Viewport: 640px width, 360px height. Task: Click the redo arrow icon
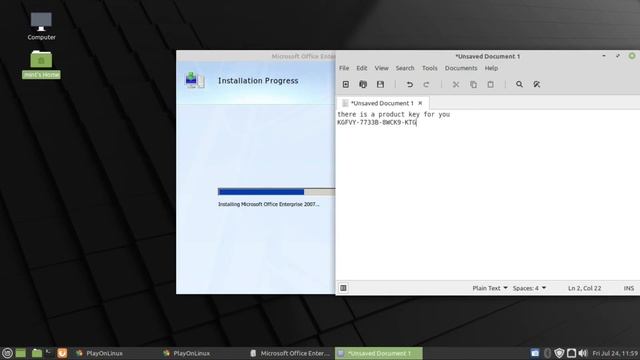coord(427,84)
